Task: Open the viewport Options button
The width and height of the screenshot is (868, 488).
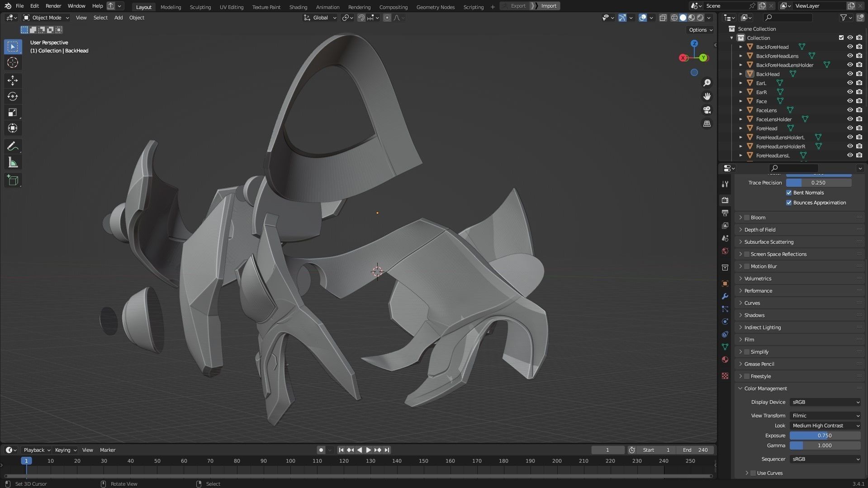Action: click(x=700, y=30)
